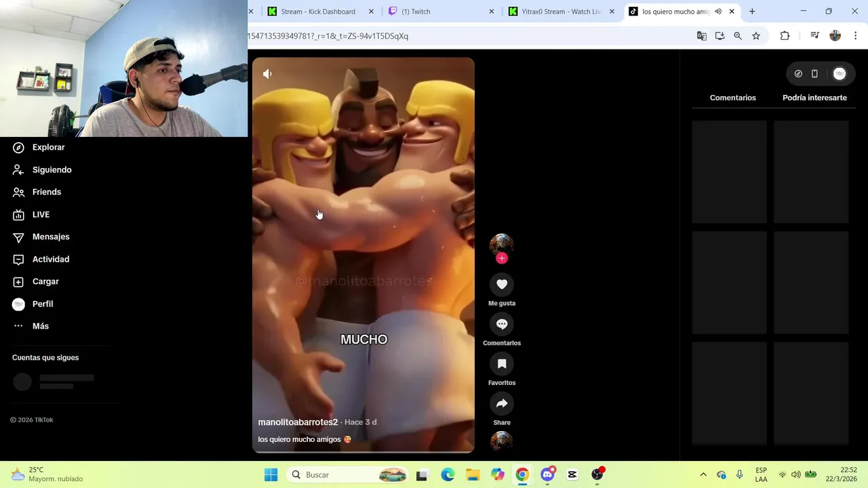The image size is (868, 488).
Task: Like the video with Me gusta heart
Action: (502, 285)
